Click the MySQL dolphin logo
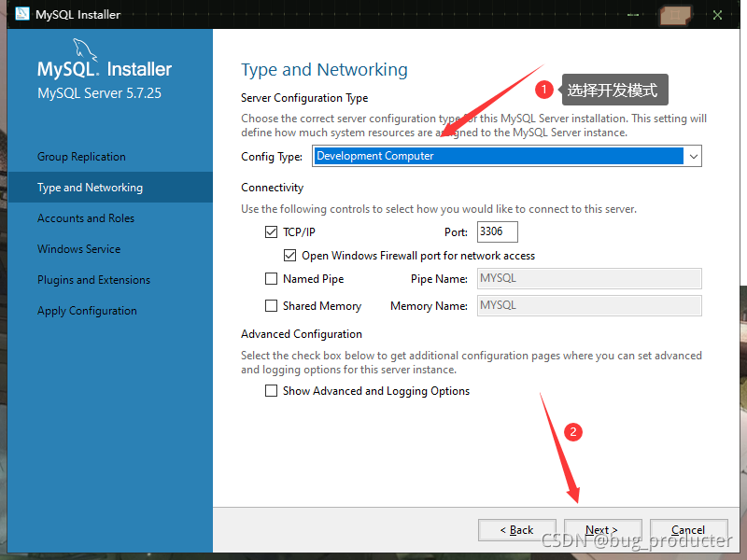Screen dimensions: 747x560 click(84, 50)
